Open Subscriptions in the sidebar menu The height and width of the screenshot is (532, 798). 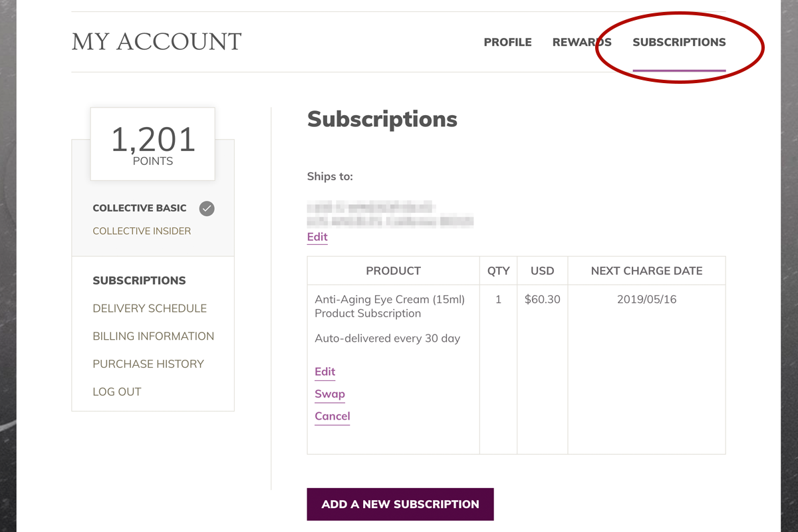139,281
